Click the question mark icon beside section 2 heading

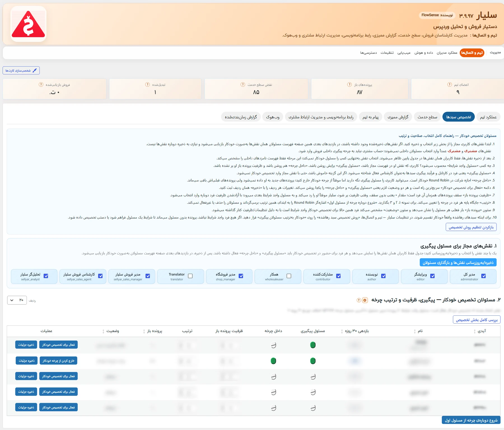pos(359,300)
